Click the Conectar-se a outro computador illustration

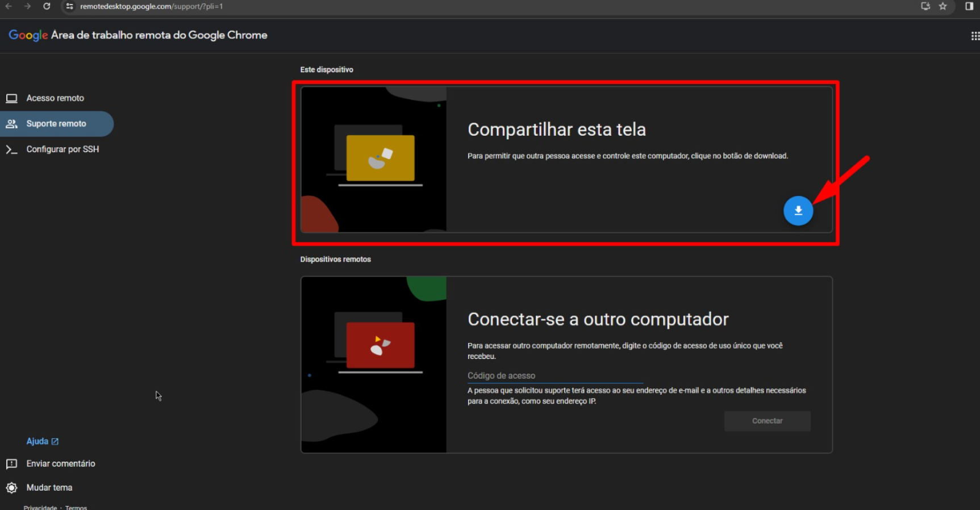tap(374, 365)
